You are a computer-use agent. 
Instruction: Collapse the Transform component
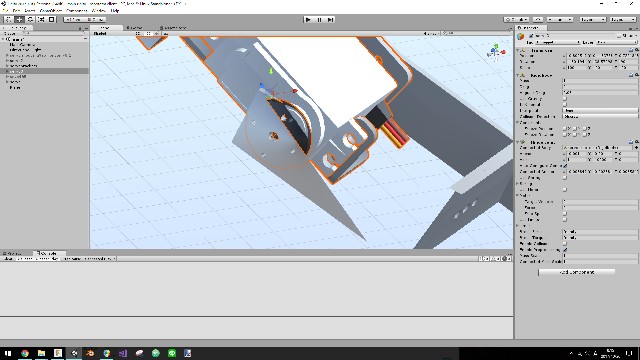518,50
